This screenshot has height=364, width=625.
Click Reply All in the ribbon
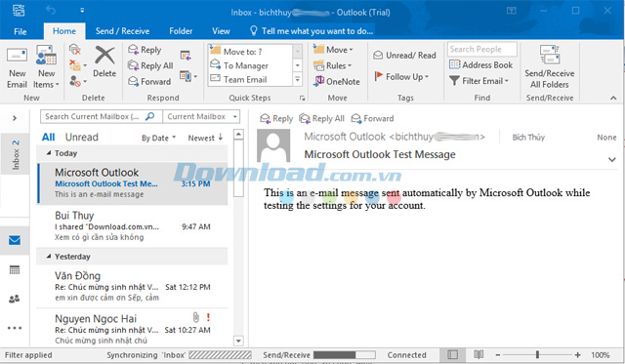(x=150, y=65)
